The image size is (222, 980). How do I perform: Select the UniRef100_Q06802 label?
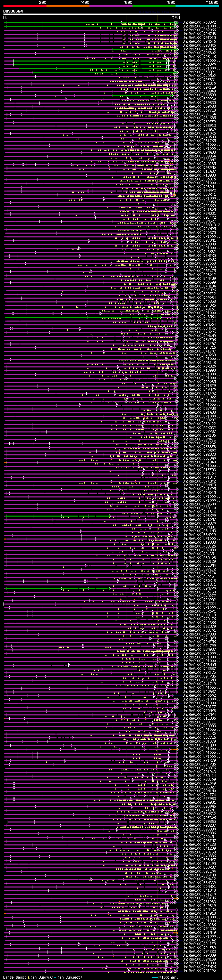click(x=199, y=53)
